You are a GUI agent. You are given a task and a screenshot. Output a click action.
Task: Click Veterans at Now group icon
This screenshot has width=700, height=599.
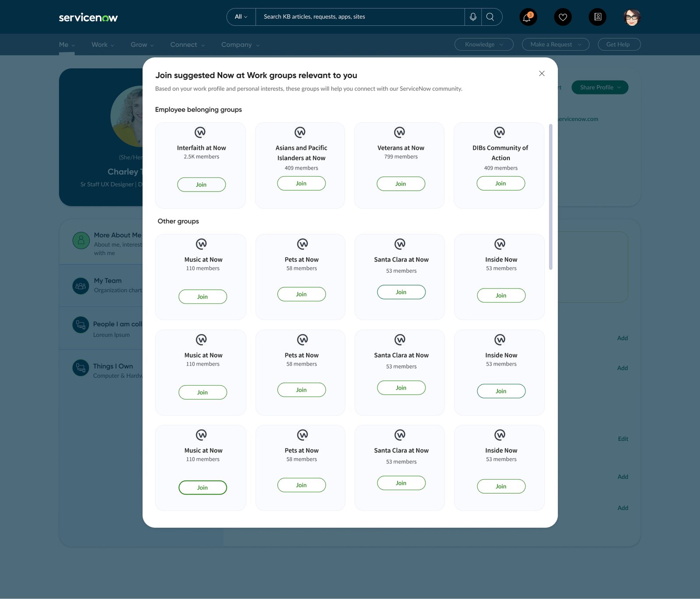[399, 132]
